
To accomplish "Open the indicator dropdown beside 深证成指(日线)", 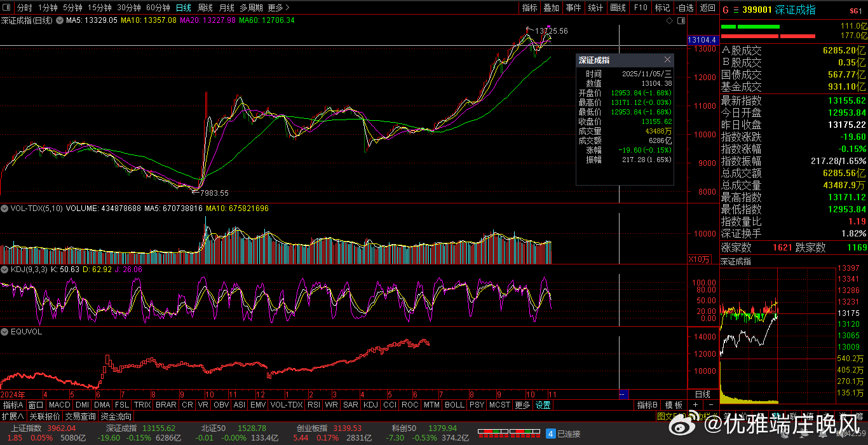I will pyautogui.click(x=60, y=20).
